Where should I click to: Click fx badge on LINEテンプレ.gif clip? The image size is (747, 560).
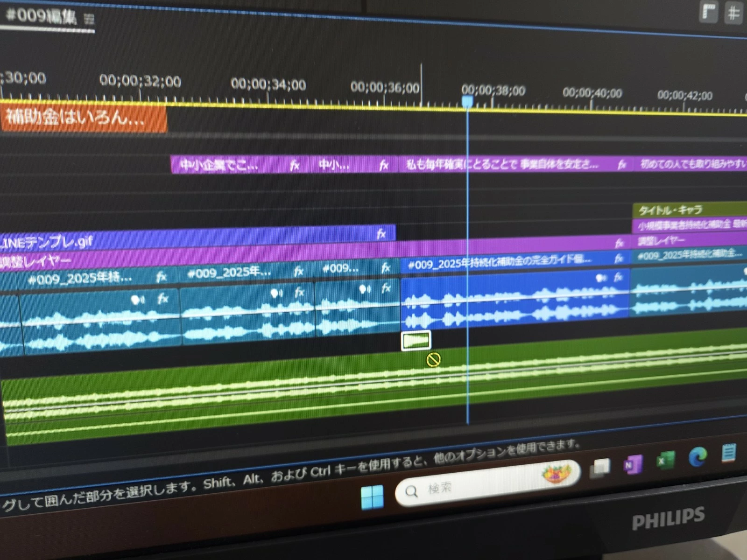(x=382, y=234)
